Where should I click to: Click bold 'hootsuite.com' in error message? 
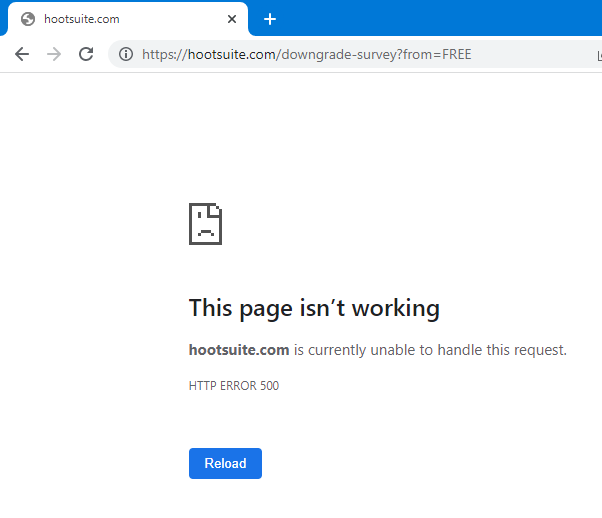pos(239,350)
